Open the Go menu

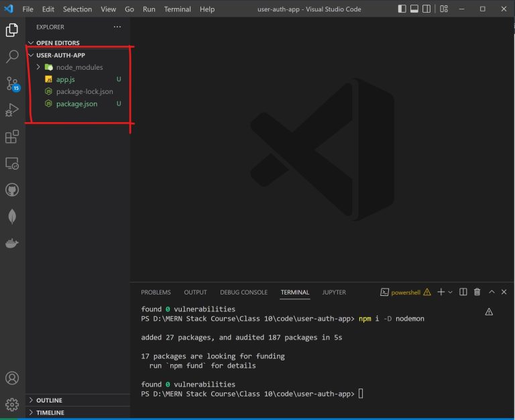click(129, 9)
